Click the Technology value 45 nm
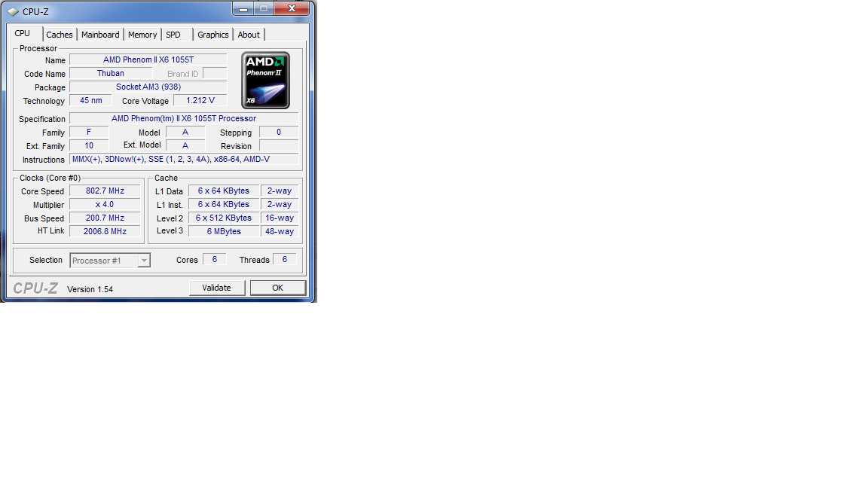The width and height of the screenshot is (868, 488). [90, 100]
